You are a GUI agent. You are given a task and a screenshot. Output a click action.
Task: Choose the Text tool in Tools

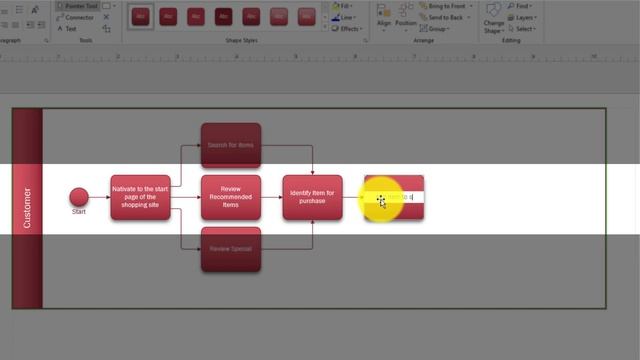click(67, 29)
